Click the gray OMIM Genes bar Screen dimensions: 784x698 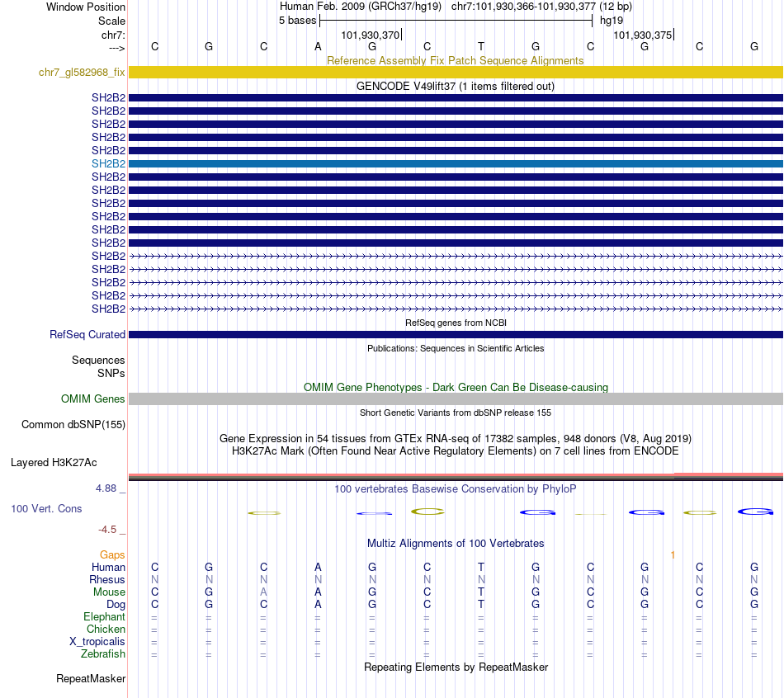tap(456, 399)
